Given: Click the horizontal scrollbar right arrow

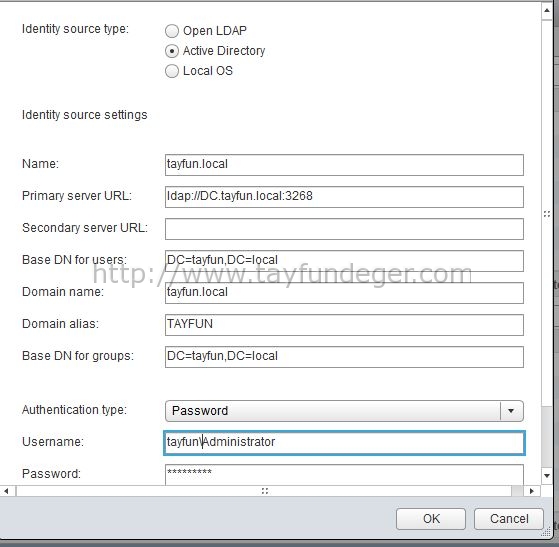Looking at the screenshot, I should pos(532,491).
